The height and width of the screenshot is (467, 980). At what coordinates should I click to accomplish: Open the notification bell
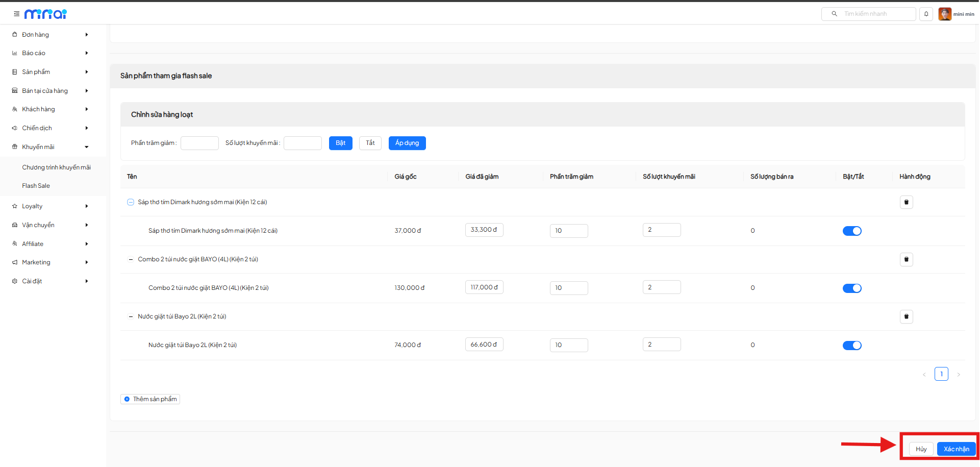pyautogui.click(x=926, y=14)
